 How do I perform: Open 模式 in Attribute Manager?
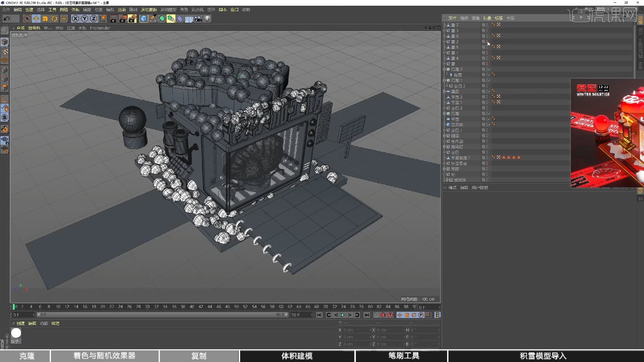pyautogui.click(x=452, y=188)
